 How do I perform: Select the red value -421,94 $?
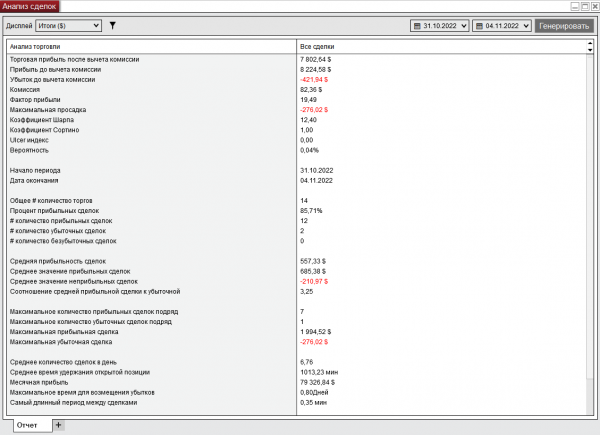[x=314, y=80]
